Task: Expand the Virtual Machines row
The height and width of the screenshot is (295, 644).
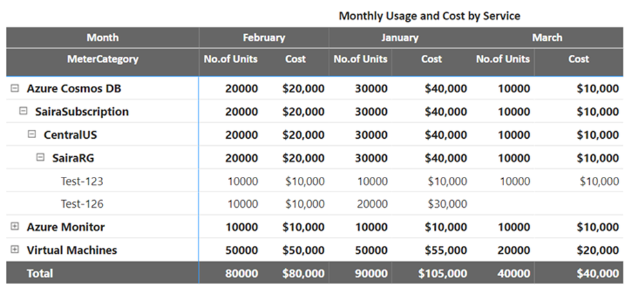Action: click(15, 250)
